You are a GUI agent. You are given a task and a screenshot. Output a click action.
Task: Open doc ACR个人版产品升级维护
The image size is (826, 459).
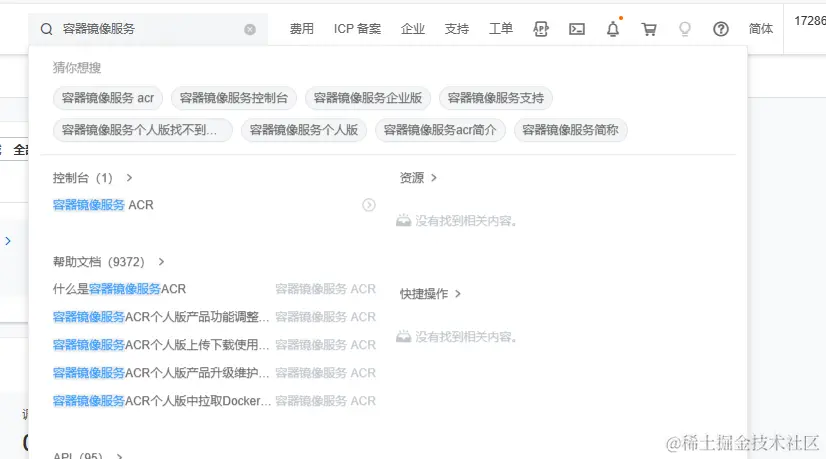[x=161, y=373]
